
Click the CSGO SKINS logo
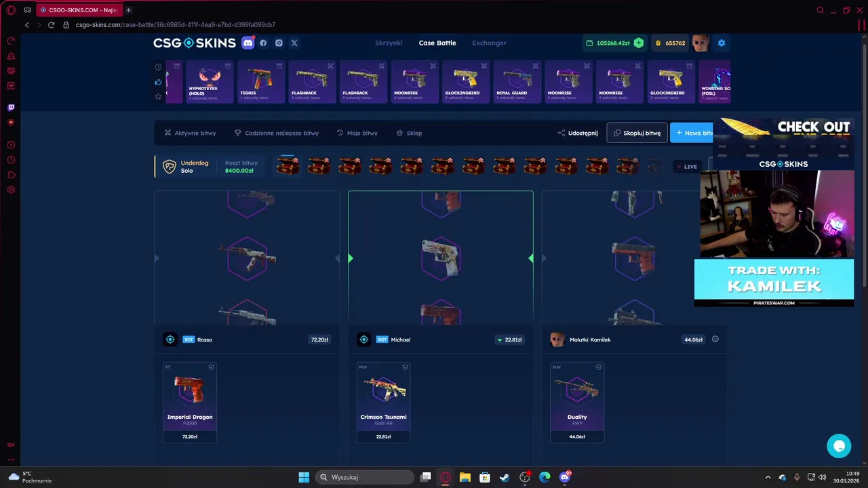pos(195,43)
